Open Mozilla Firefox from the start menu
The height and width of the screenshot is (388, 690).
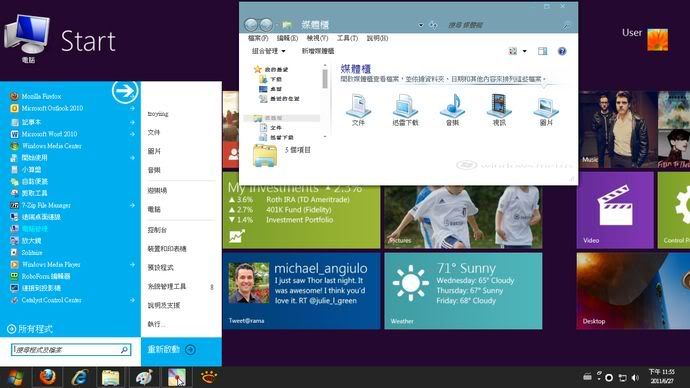pyautogui.click(x=42, y=96)
